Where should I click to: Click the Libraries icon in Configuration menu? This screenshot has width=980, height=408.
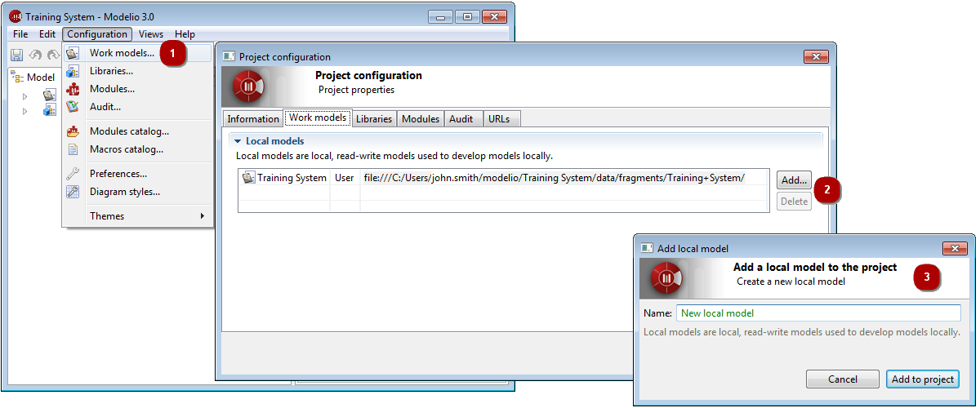click(x=73, y=71)
